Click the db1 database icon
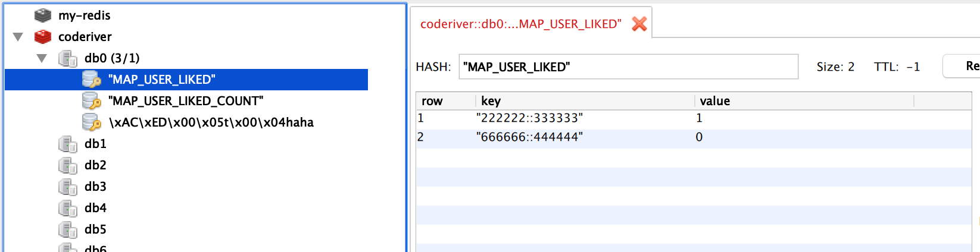980x252 pixels. pyautogui.click(x=68, y=144)
